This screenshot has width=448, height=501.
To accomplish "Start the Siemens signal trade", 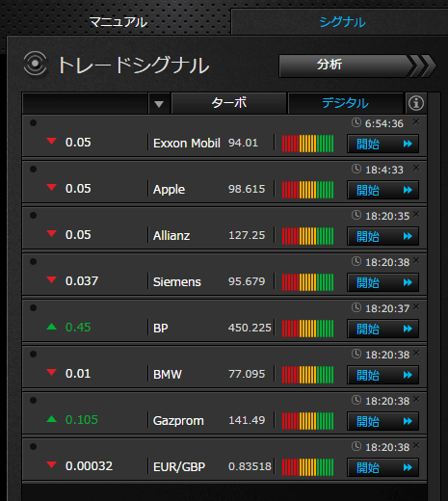I will pyautogui.click(x=382, y=282).
